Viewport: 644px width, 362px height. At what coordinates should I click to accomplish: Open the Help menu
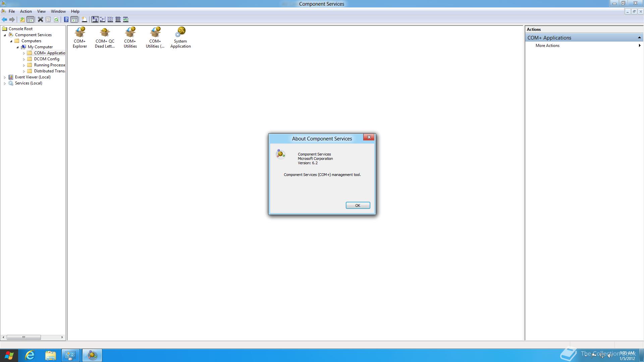(x=75, y=11)
